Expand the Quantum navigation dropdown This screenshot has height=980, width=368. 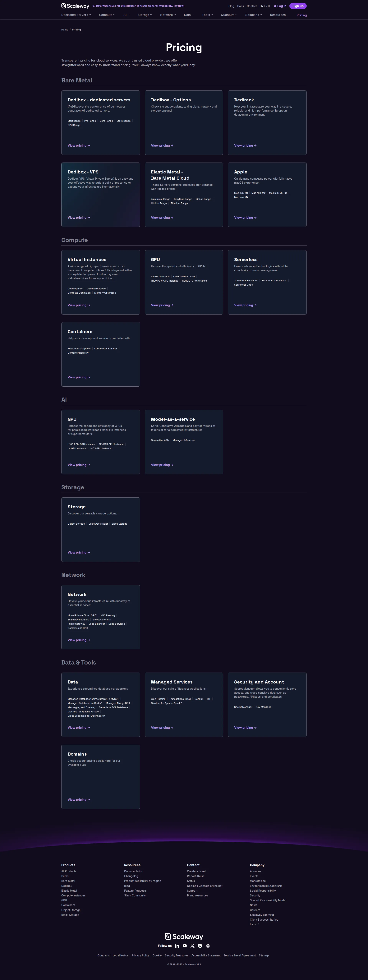[x=228, y=15]
